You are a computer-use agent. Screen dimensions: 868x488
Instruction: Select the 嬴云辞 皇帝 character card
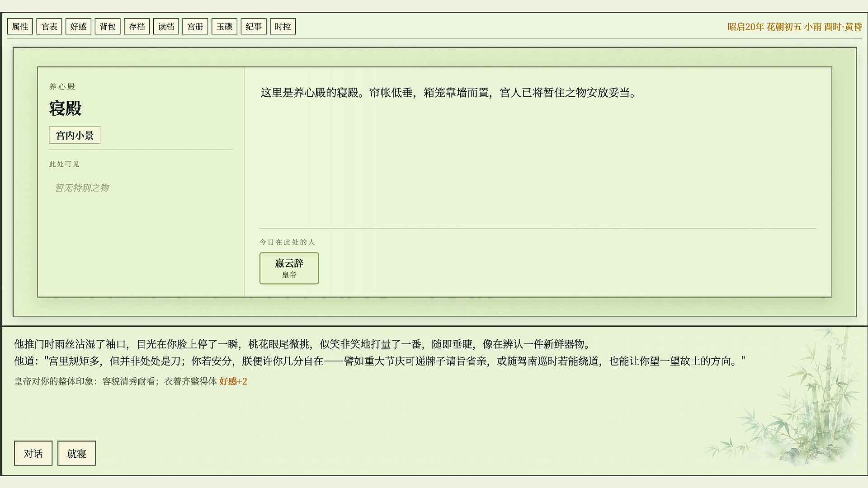click(289, 268)
